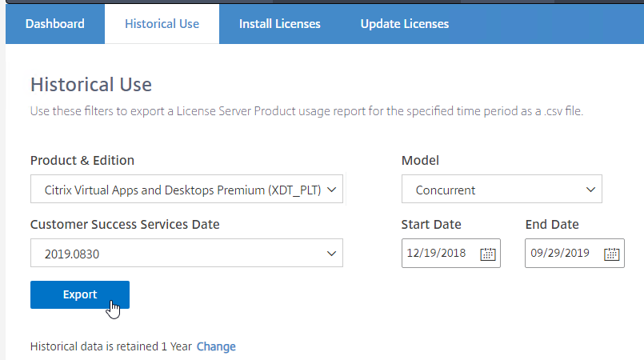The image size is (644, 360).
Task: Go to the Install Licenses tab
Action: coord(280,24)
